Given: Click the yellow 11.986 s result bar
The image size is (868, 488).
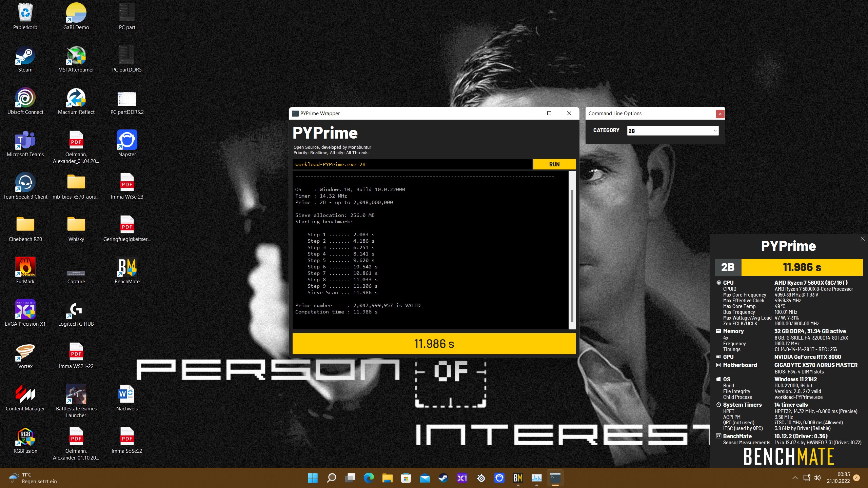Looking at the screenshot, I should coord(434,344).
